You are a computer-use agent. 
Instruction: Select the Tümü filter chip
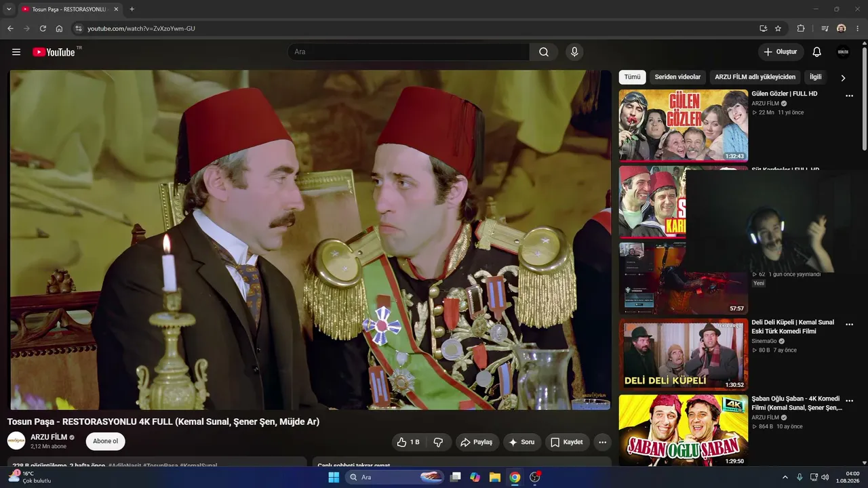(632, 77)
